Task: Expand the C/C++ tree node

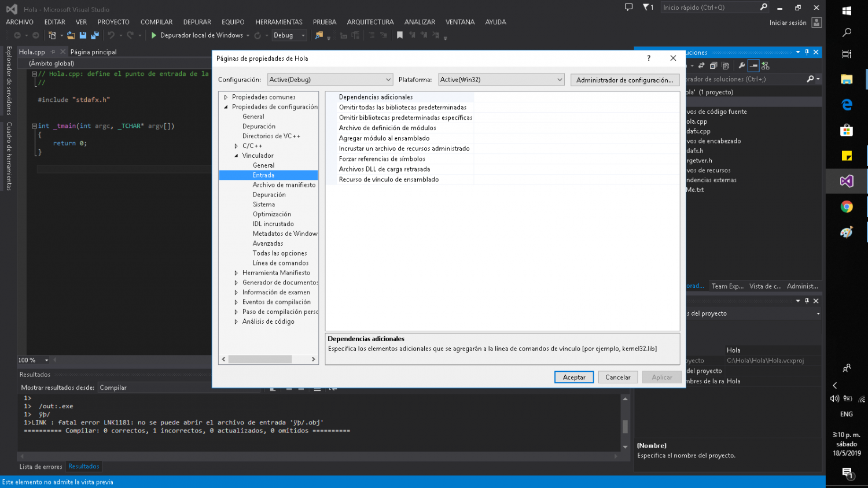Action: 236,146
